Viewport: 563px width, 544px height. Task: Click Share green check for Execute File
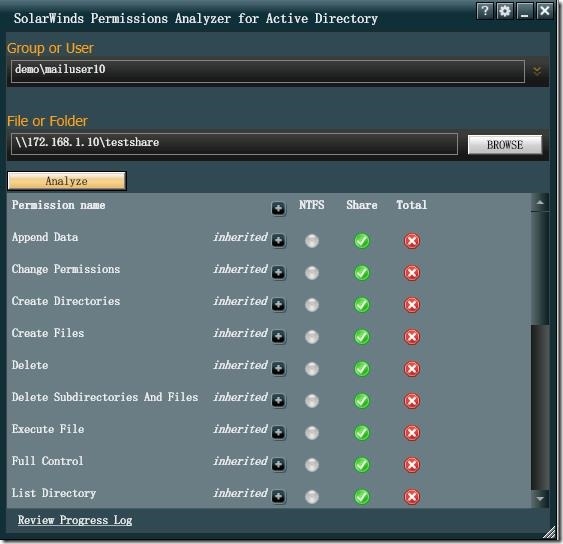362,432
